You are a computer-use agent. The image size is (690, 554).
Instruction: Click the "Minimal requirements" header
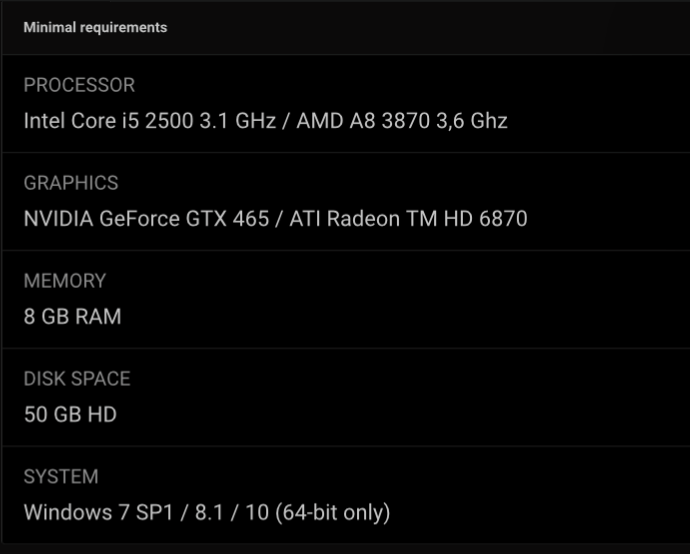pos(95,27)
